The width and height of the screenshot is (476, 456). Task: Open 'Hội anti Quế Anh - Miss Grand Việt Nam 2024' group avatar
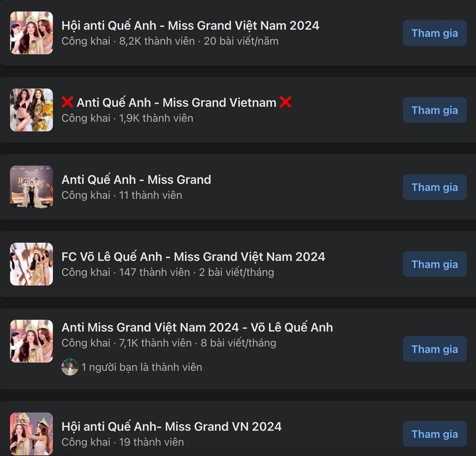click(x=31, y=33)
